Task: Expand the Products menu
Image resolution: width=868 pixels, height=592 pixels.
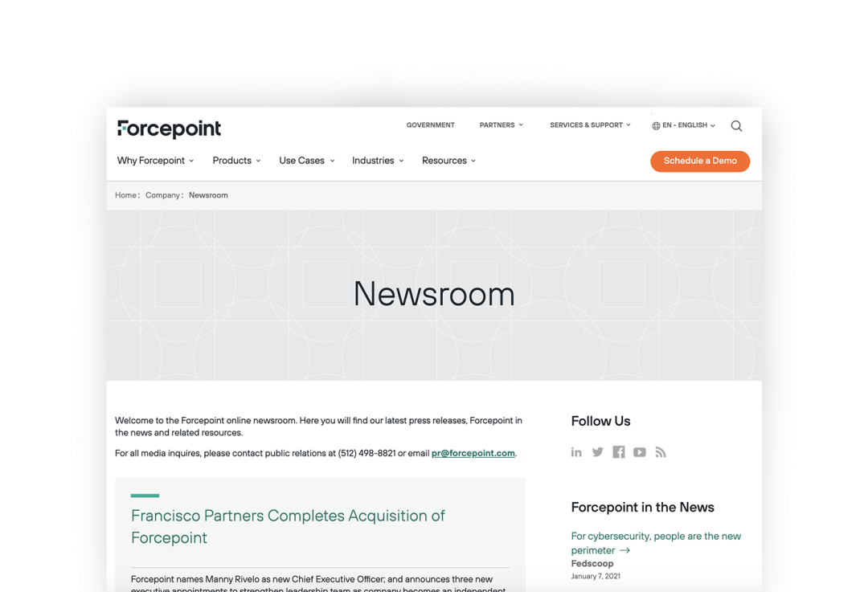Action: click(236, 161)
